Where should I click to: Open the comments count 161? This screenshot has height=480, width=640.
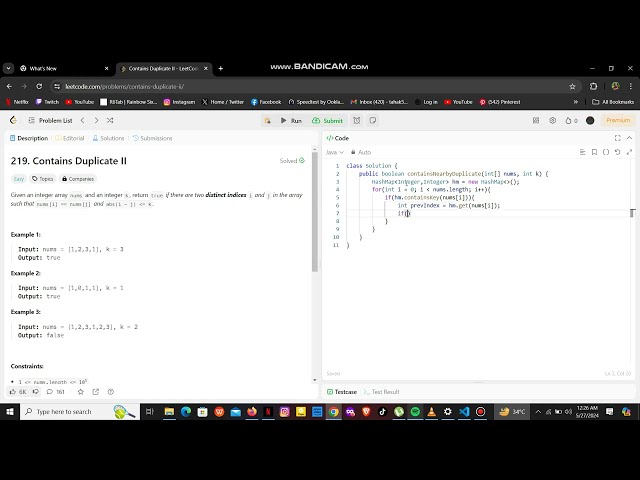56,392
